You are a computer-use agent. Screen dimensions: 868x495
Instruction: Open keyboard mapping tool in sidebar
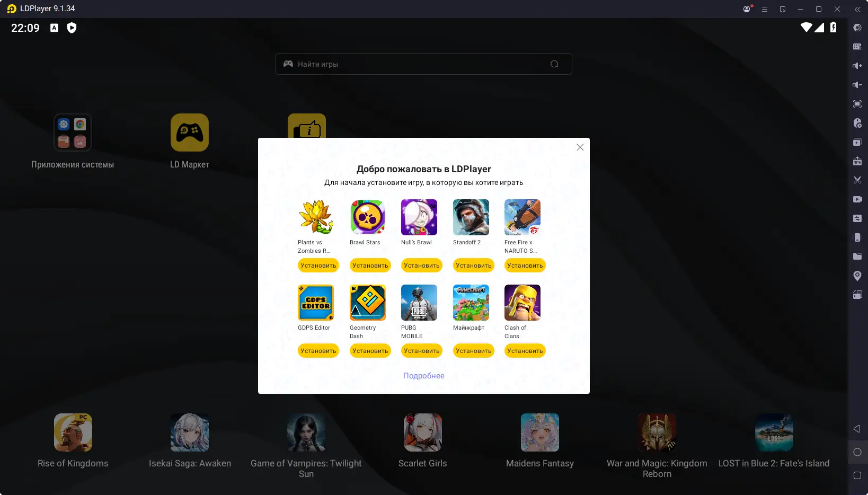[857, 47]
